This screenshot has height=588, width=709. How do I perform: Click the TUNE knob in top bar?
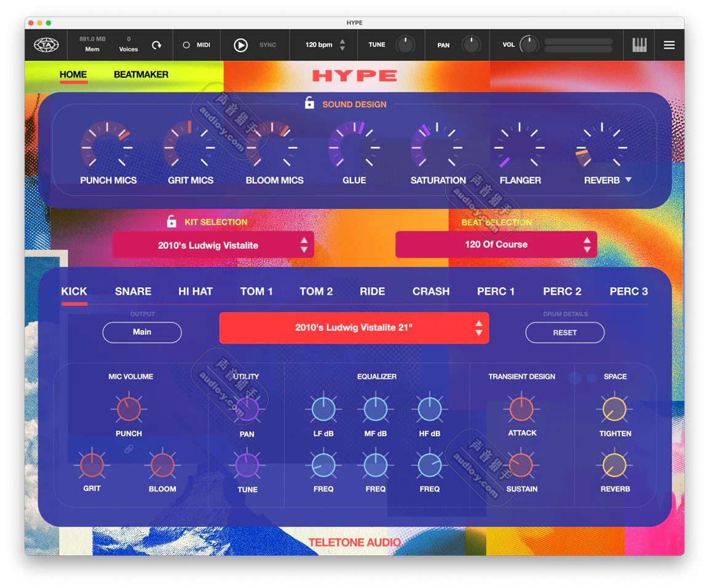pos(405,45)
